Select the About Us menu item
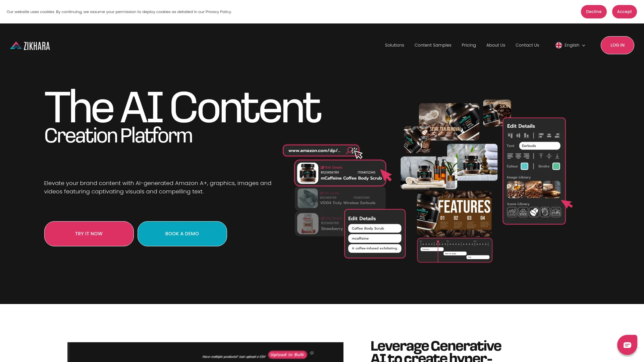 pos(496,45)
